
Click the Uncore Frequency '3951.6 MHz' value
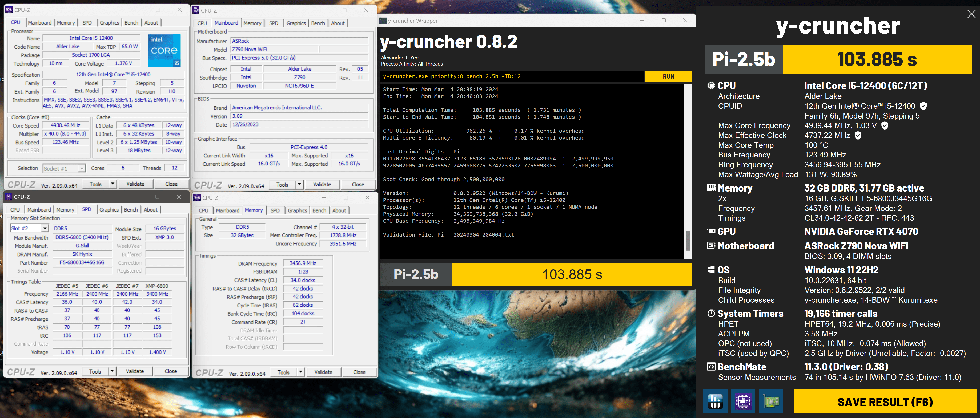coord(343,244)
